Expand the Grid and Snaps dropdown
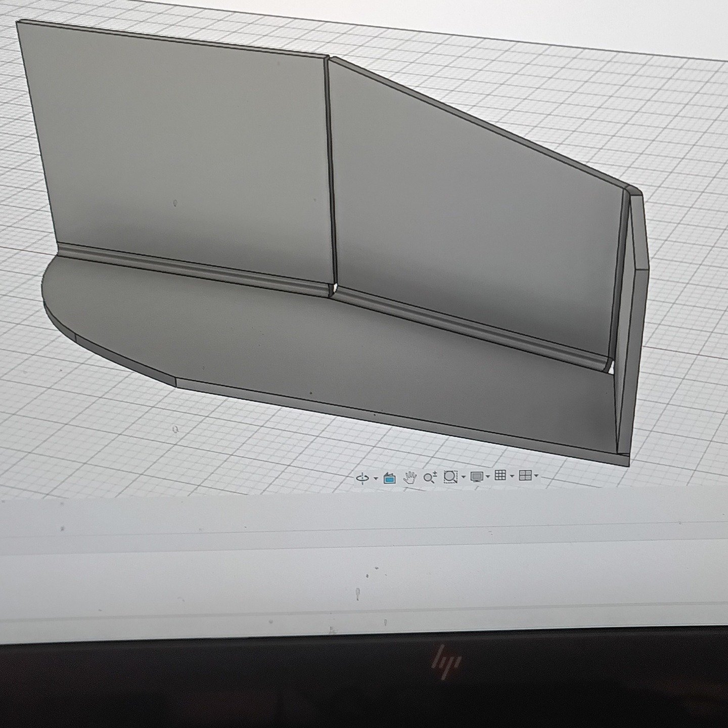The height and width of the screenshot is (728, 728). (x=512, y=477)
